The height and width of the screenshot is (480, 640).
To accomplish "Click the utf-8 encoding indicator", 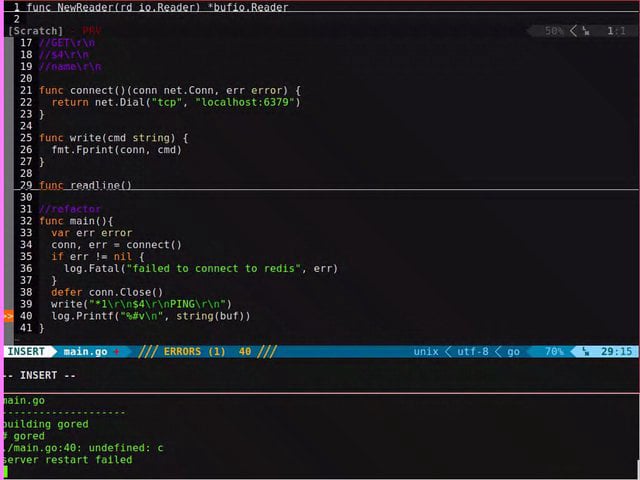I will pyautogui.click(x=472, y=352).
